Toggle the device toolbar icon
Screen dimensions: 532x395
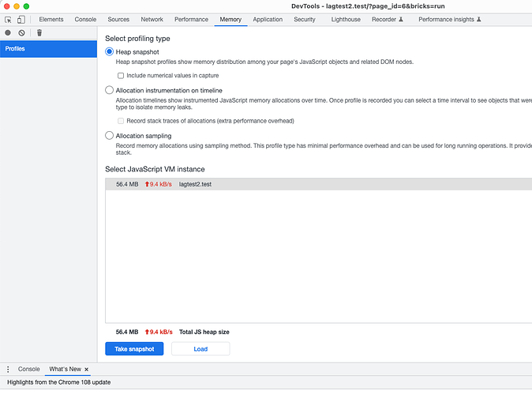pyautogui.click(x=21, y=19)
